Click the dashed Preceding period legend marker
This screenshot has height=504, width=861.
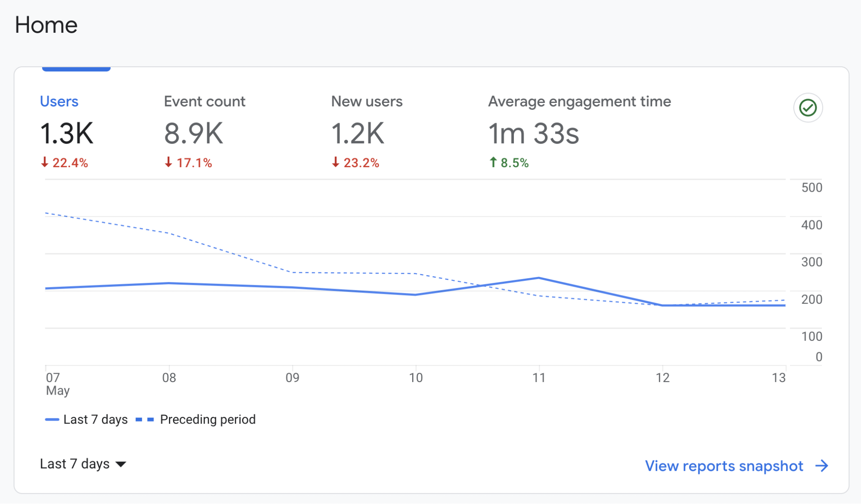145,419
